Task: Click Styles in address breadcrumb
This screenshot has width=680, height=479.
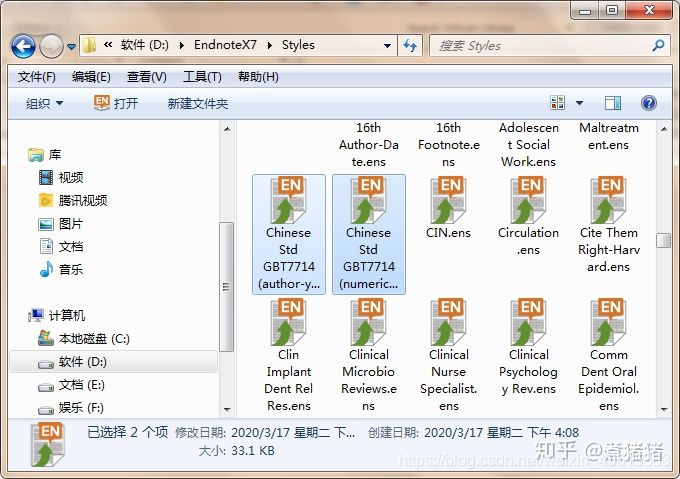Action: (298, 45)
